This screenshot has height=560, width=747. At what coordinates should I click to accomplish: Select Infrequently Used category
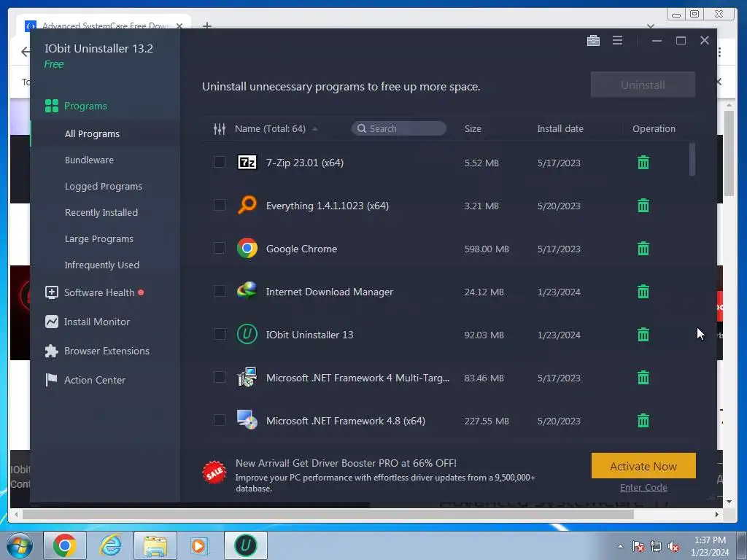click(102, 265)
